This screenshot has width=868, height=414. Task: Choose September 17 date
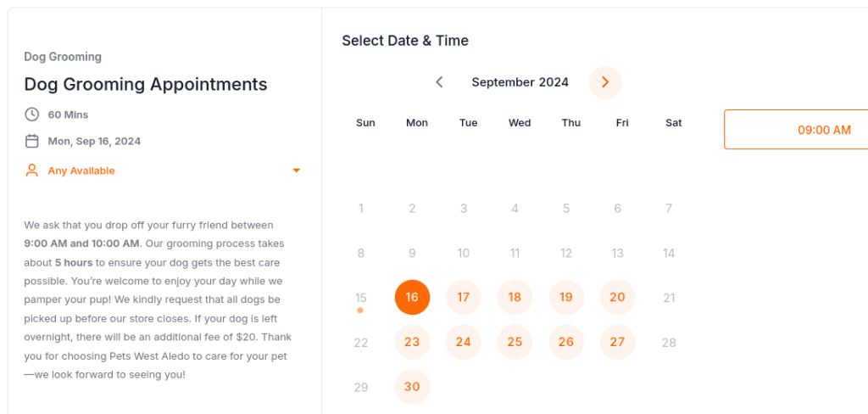click(x=464, y=297)
